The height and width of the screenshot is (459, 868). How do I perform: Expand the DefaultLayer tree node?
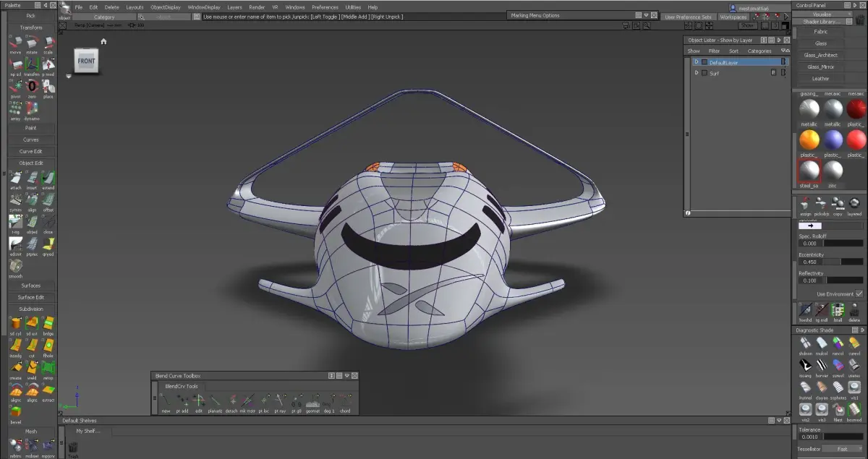pyautogui.click(x=697, y=62)
